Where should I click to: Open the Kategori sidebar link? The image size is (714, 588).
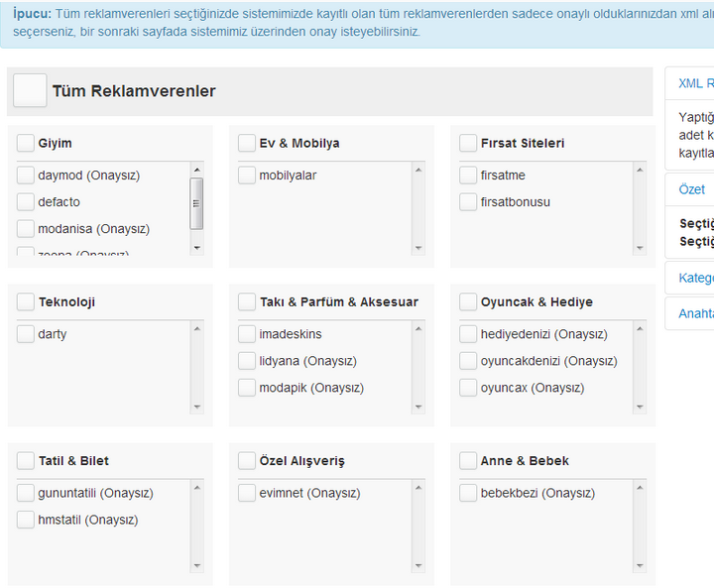(696, 278)
